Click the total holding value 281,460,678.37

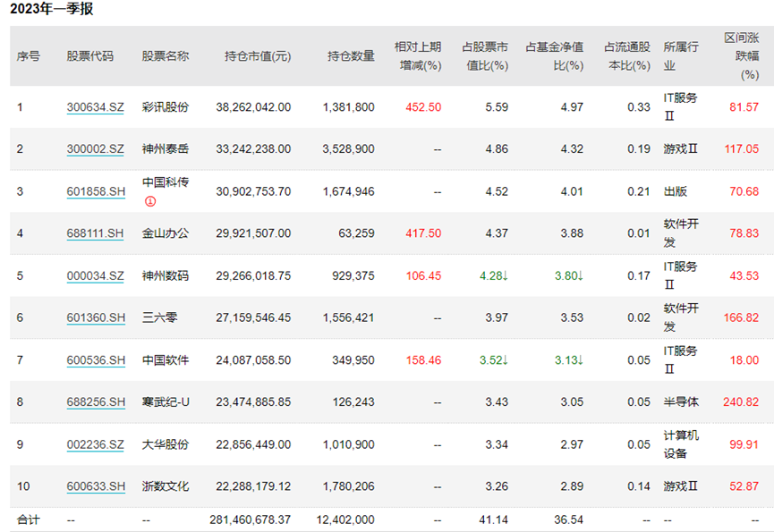click(251, 519)
